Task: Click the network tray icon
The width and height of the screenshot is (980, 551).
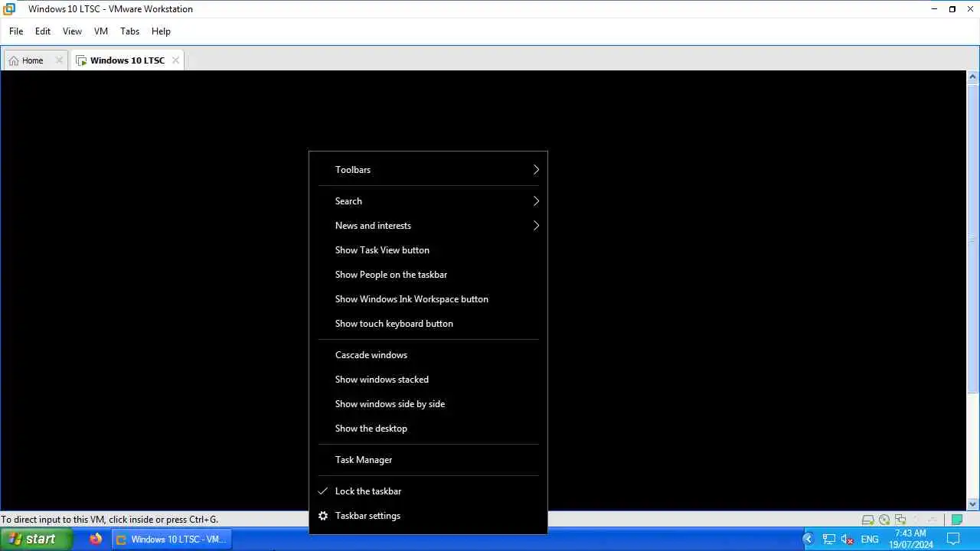Action: (829, 540)
